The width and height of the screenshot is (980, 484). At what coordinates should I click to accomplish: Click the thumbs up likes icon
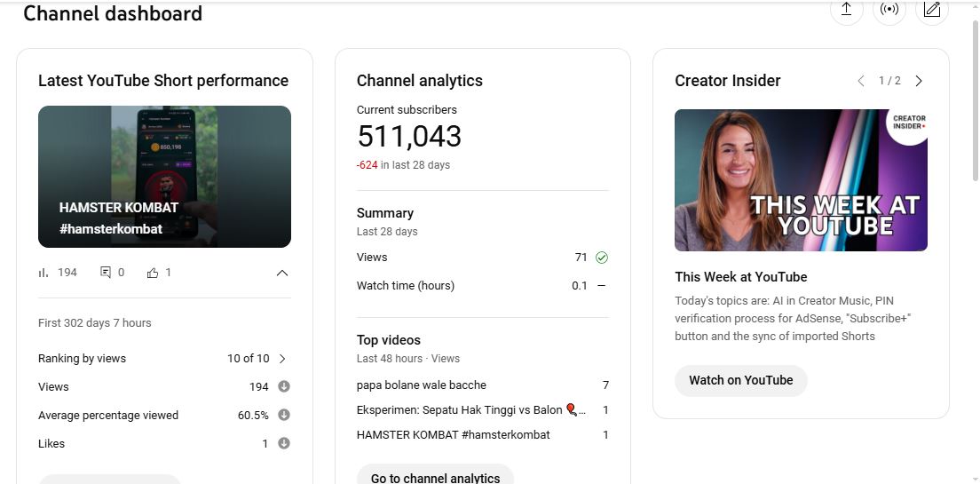click(x=153, y=273)
